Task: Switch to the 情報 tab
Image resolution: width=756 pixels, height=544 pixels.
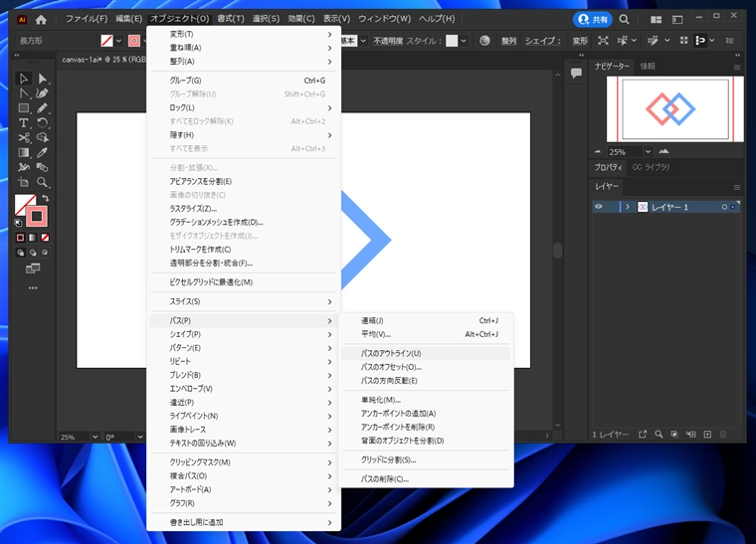Action: [x=647, y=66]
